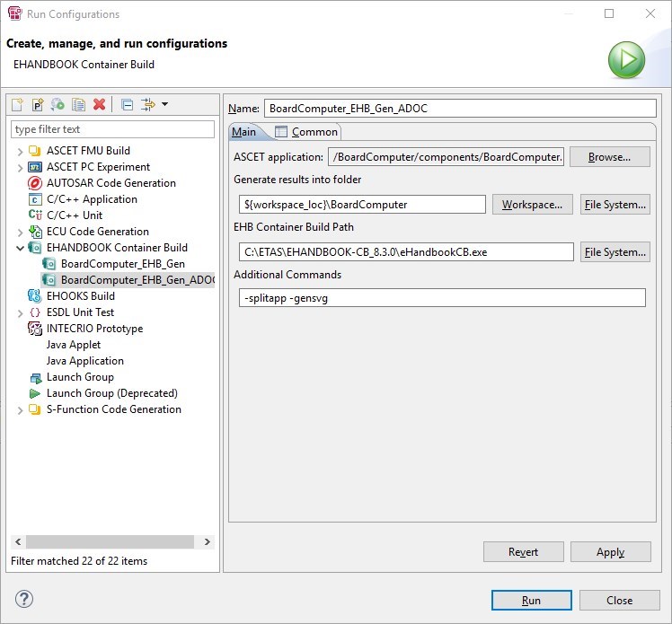Click Export launch configuration icon

[x=57, y=104]
